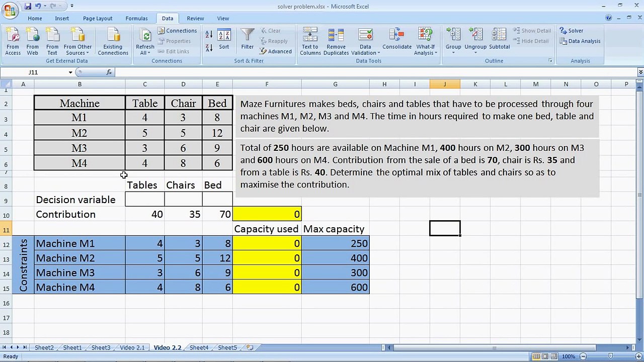Click the formula bar input
Viewport: 644px width, 362px height.
click(x=375, y=72)
